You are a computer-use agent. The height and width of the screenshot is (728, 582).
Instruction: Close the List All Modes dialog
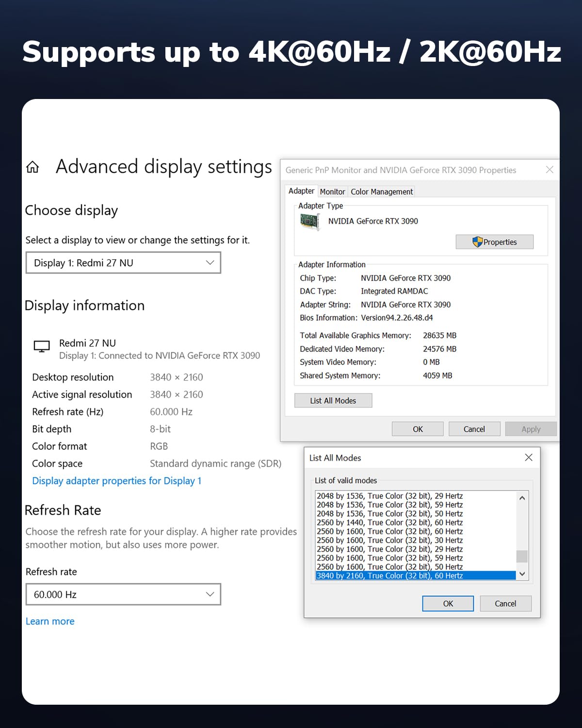pos(529,458)
